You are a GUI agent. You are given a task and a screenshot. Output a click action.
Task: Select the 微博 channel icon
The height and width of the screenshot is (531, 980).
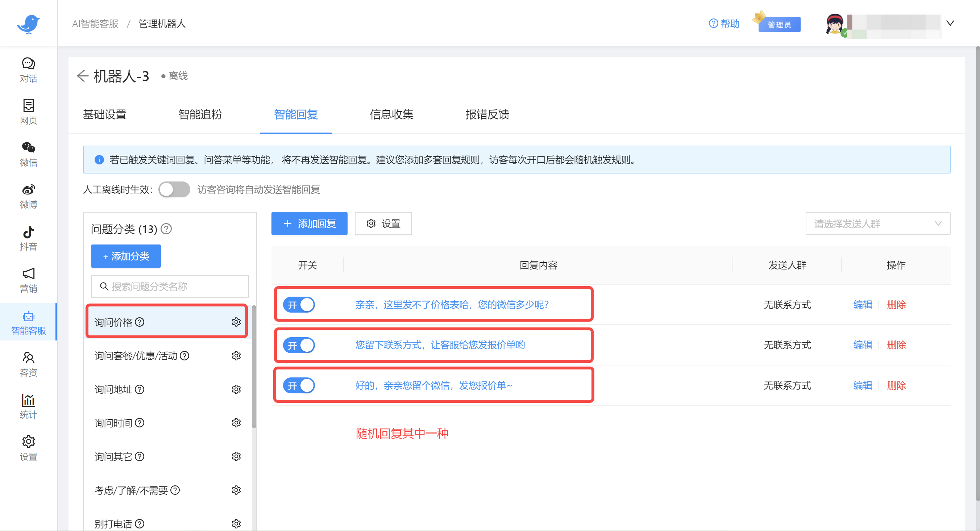click(28, 196)
